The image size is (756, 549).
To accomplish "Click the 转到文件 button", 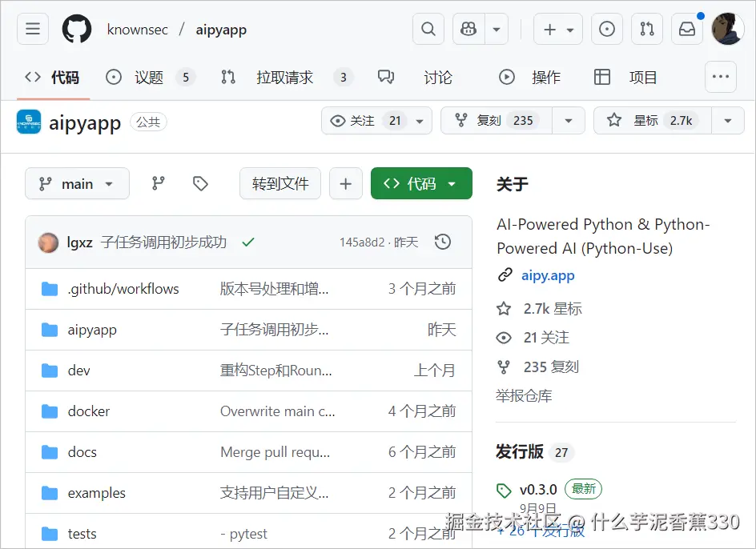I will (x=280, y=183).
